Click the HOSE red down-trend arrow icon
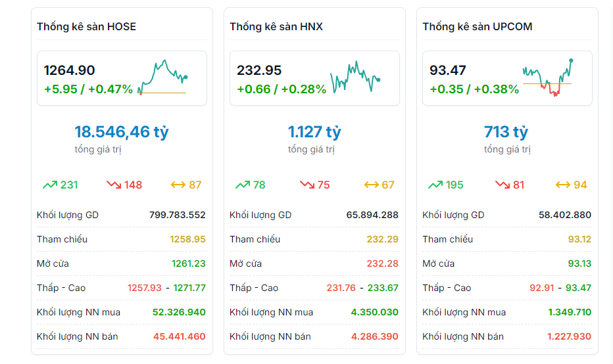Viewport: 613px width, 364px height. click(114, 185)
